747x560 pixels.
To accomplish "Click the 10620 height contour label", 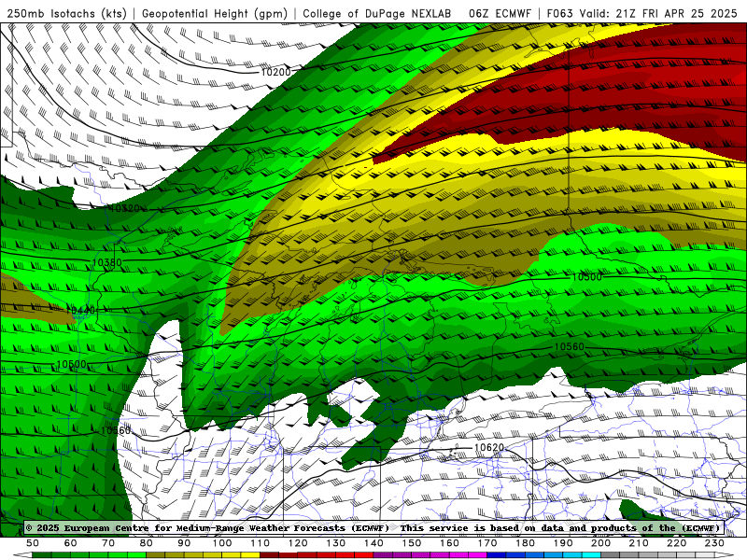I will click(x=489, y=448).
